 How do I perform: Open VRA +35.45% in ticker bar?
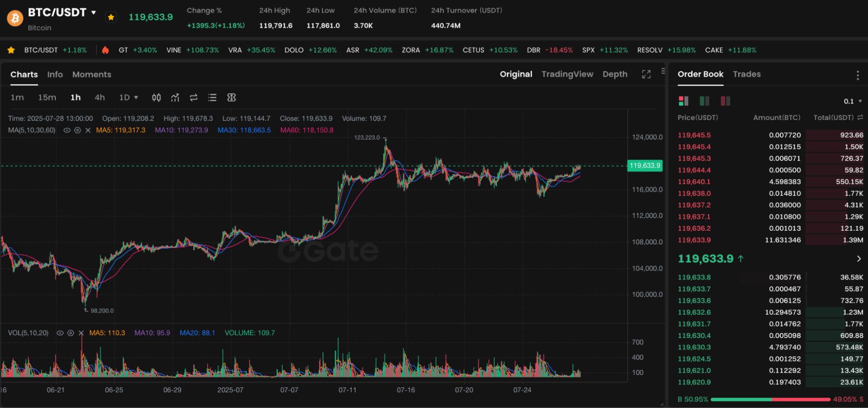click(x=252, y=50)
